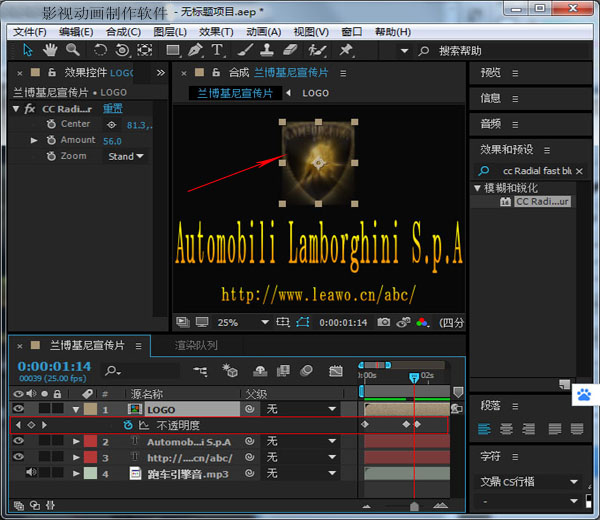Screen dimensions: 600x520
Task: Click the draft 3D icon in timeline
Action: click(x=230, y=370)
